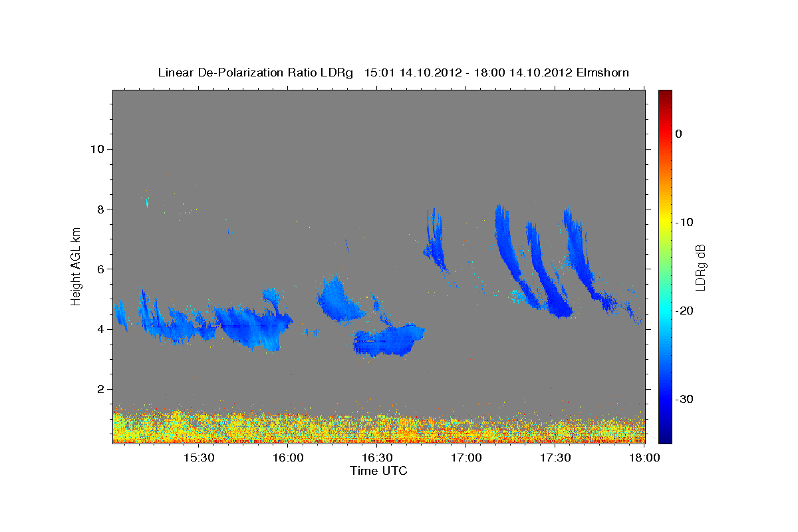Viewport: 798px width, 532px height.
Task: Click the colorbar value -30
Action: click(x=684, y=399)
